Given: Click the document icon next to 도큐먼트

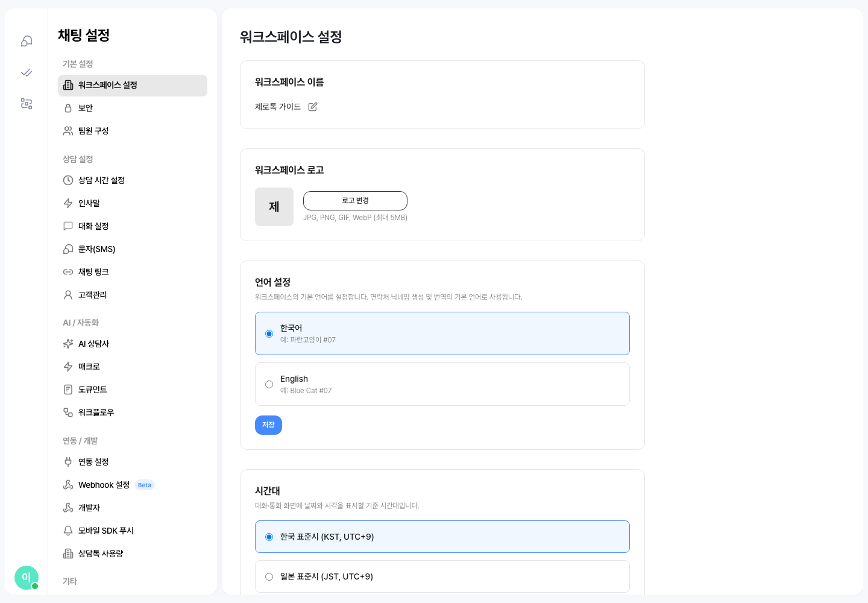Looking at the screenshot, I should (68, 390).
